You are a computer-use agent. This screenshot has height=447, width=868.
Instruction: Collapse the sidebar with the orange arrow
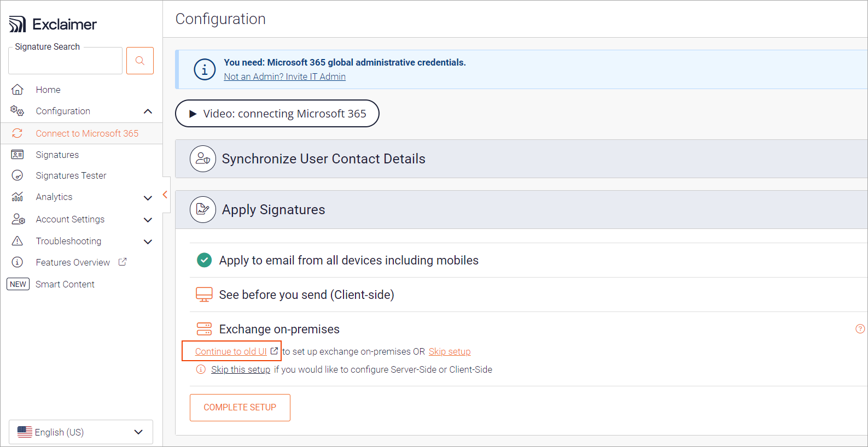tap(165, 195)
